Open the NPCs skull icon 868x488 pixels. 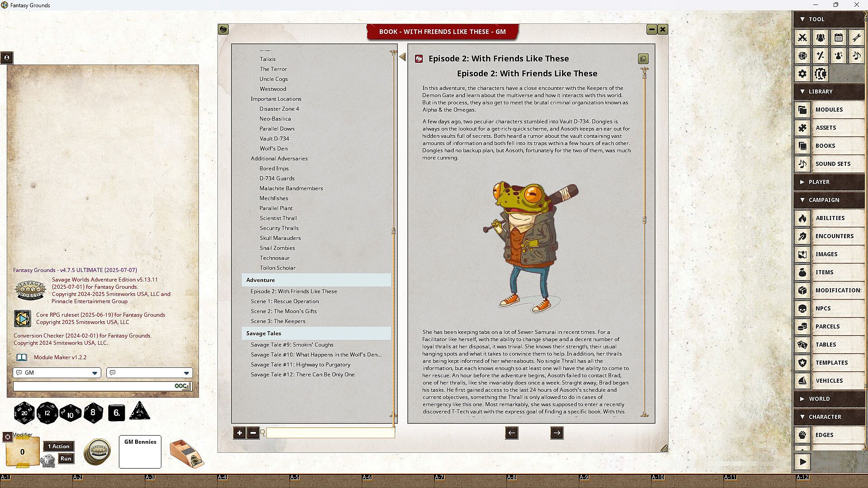pyautogui.click(x=802, y=309)
